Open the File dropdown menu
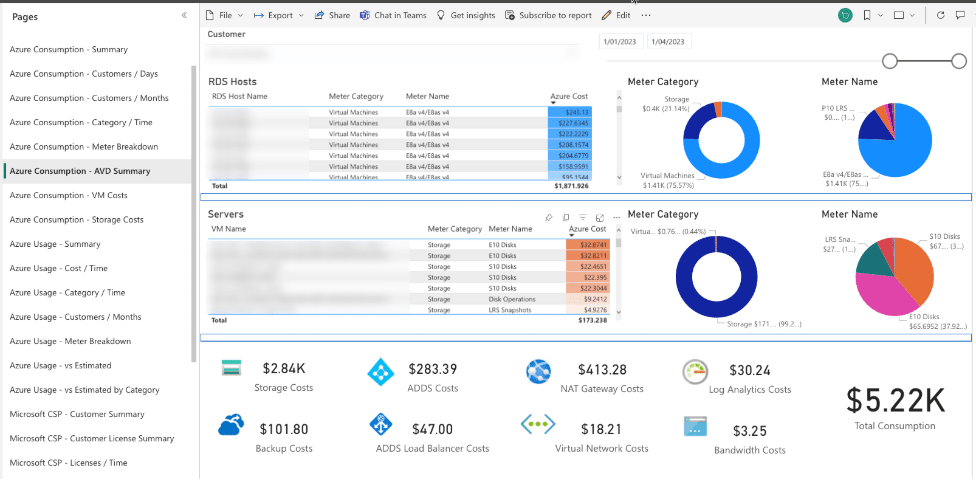Image resolution: width=976 pixels, height=480 pixels. 223,16
